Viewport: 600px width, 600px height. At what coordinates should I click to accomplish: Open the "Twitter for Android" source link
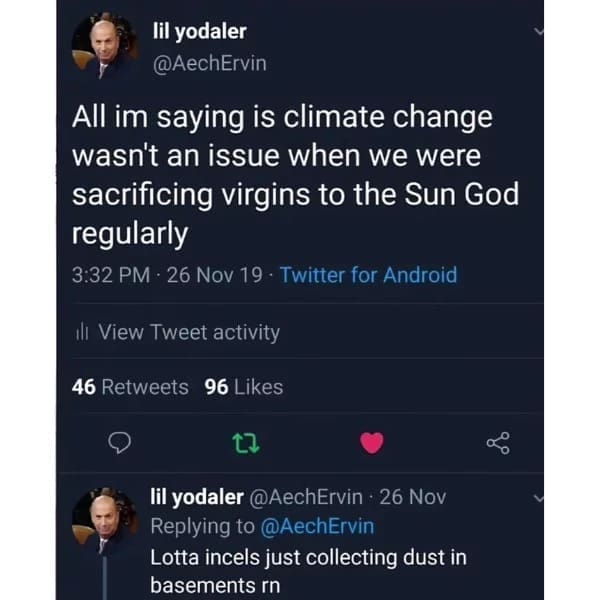click(x=369, y=275)
